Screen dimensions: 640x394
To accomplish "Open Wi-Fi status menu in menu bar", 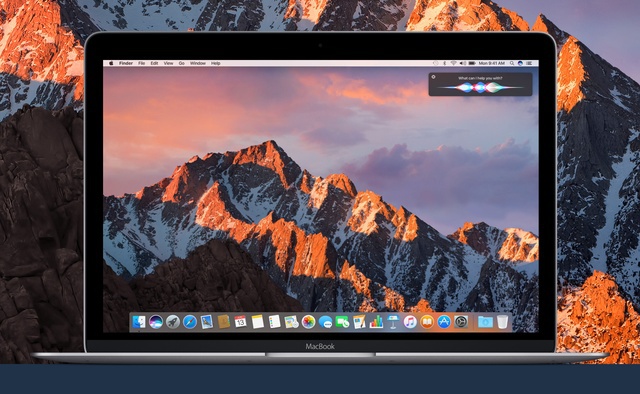I will (x=453, y=63).
